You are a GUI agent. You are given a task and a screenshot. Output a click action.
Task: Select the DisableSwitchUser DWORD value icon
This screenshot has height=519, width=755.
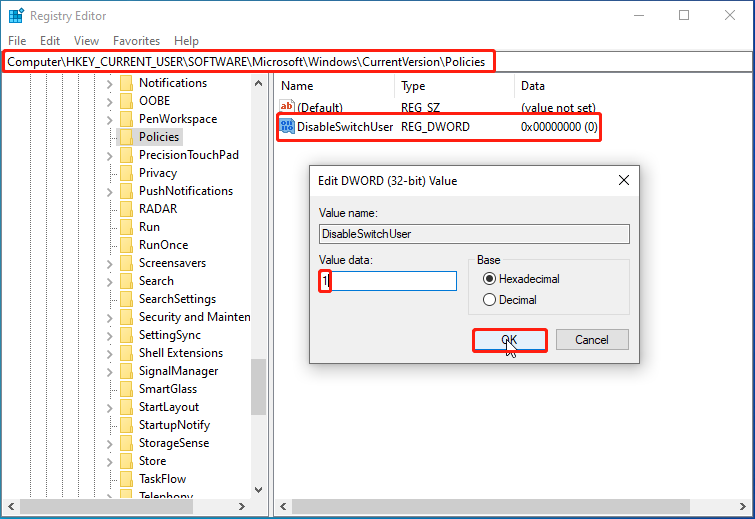(287, 127)
